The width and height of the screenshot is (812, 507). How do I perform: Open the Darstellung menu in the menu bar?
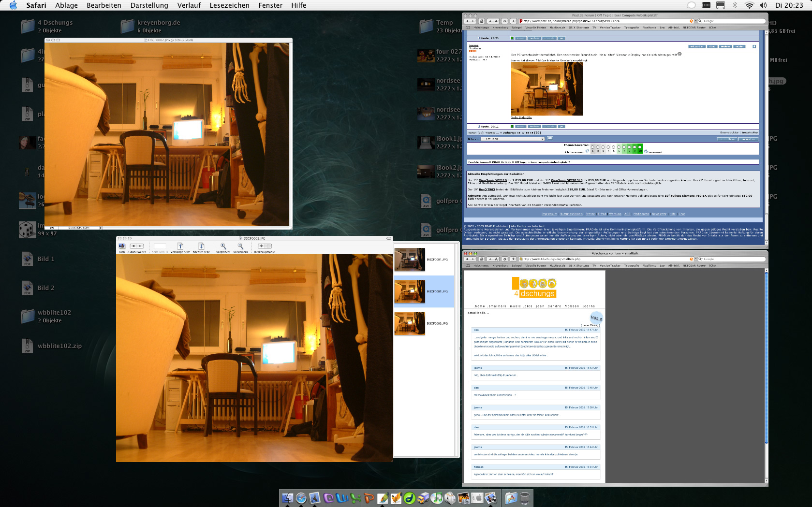pyautogui.click(x=149, y=5)
